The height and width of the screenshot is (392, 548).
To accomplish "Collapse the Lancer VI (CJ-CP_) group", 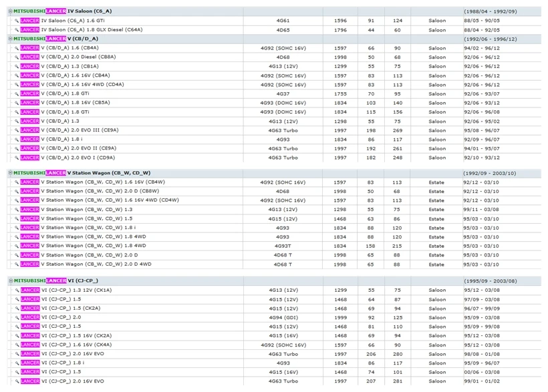I will 11,280.
